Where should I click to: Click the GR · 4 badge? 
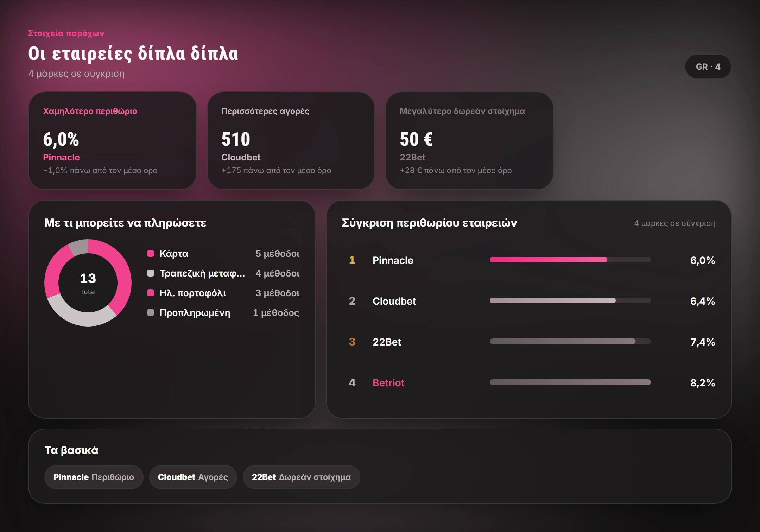point(708,66)
